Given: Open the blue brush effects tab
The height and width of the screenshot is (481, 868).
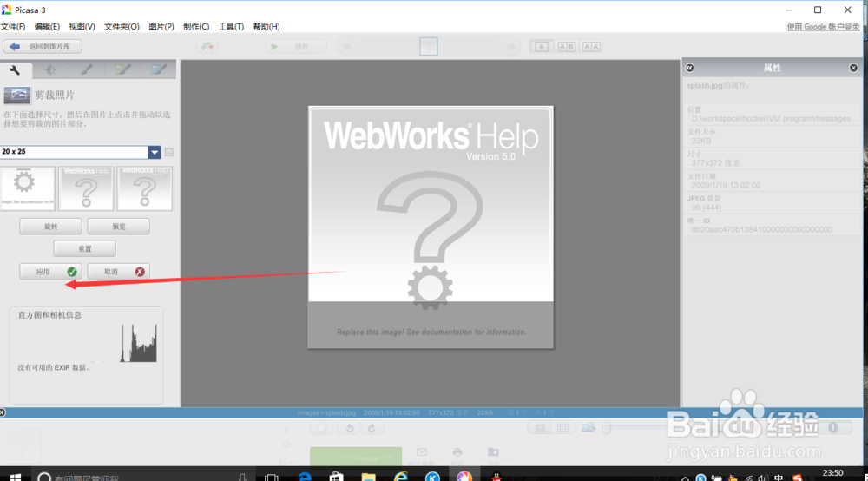Looking at the screenshot, I should point(158,69).
